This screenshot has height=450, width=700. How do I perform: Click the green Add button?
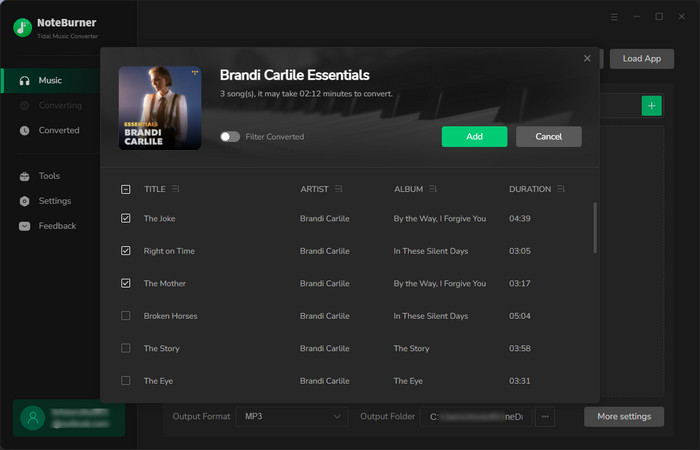474,137
